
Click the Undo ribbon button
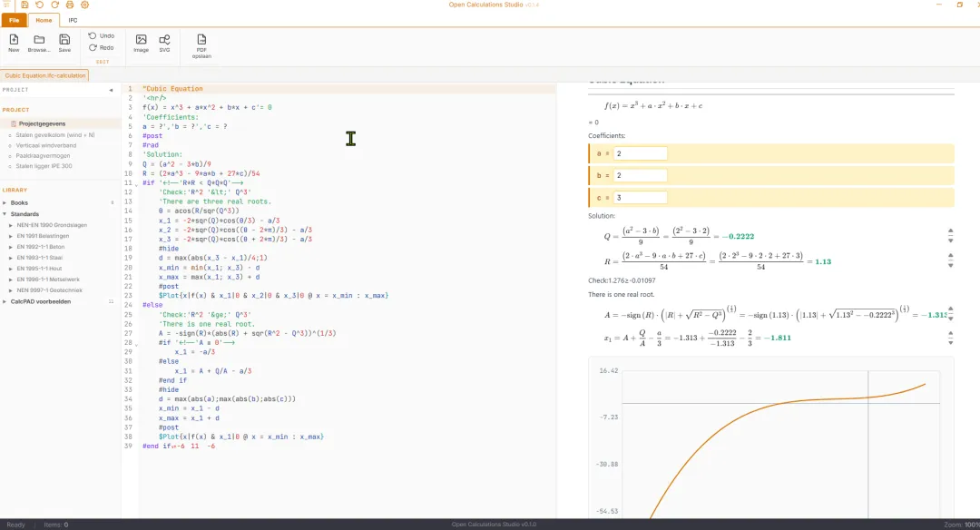tap(102, 35)
